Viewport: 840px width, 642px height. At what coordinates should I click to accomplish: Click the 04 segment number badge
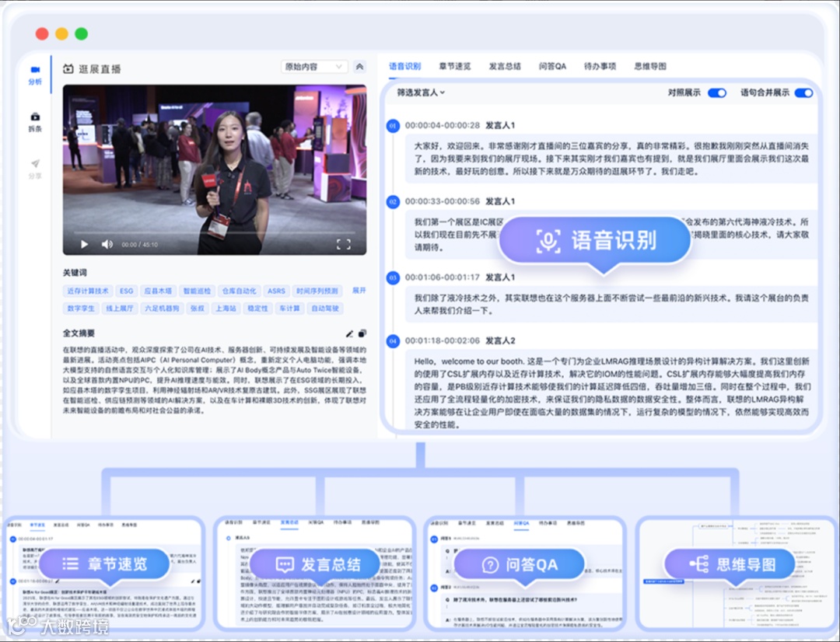tap(394, 341)
